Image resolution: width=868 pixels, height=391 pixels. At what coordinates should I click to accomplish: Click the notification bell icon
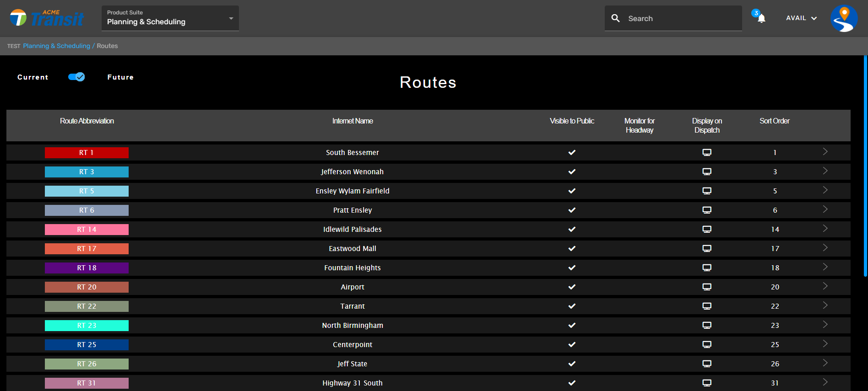[761, 18]
